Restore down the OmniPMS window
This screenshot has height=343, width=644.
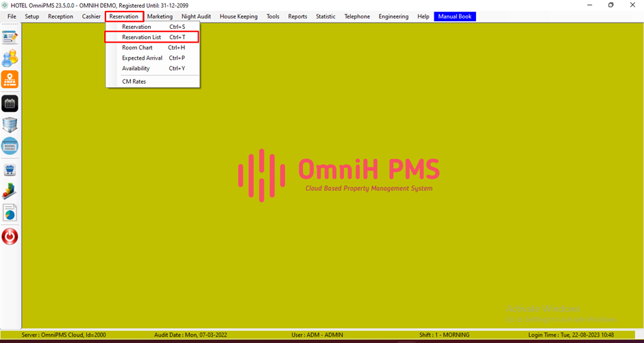(x=611, y=5)
